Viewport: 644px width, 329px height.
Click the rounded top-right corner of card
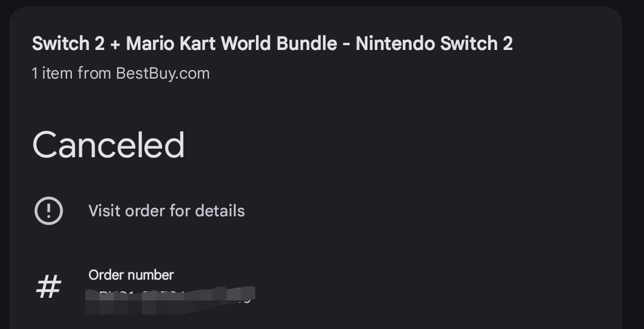point(614,14)
